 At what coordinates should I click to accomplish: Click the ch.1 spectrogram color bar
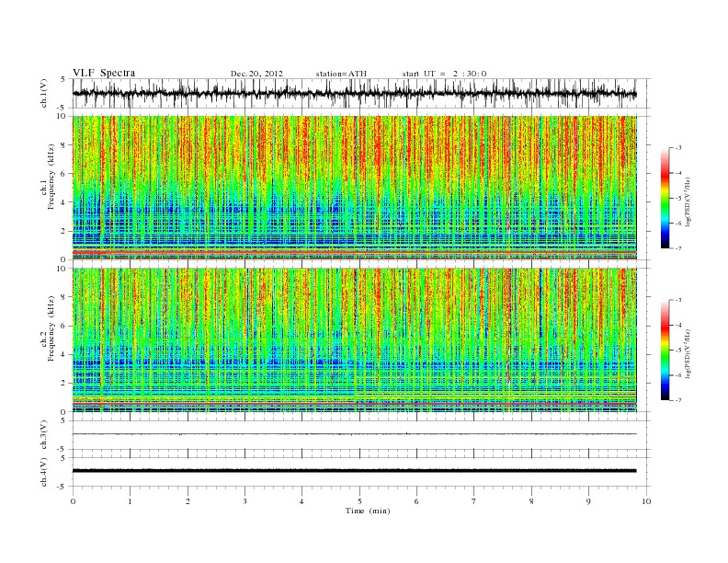coord(665,198)
